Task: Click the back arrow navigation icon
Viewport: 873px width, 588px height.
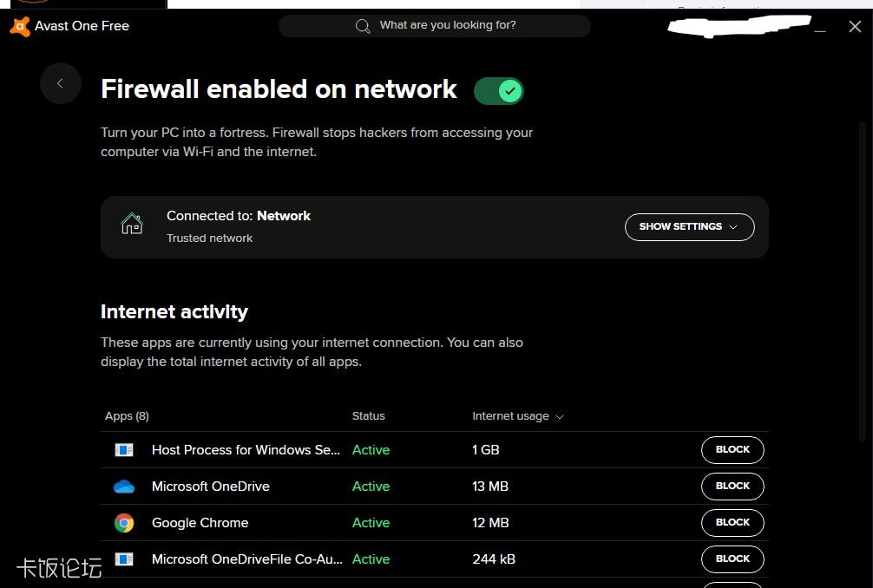Action: 60,83
